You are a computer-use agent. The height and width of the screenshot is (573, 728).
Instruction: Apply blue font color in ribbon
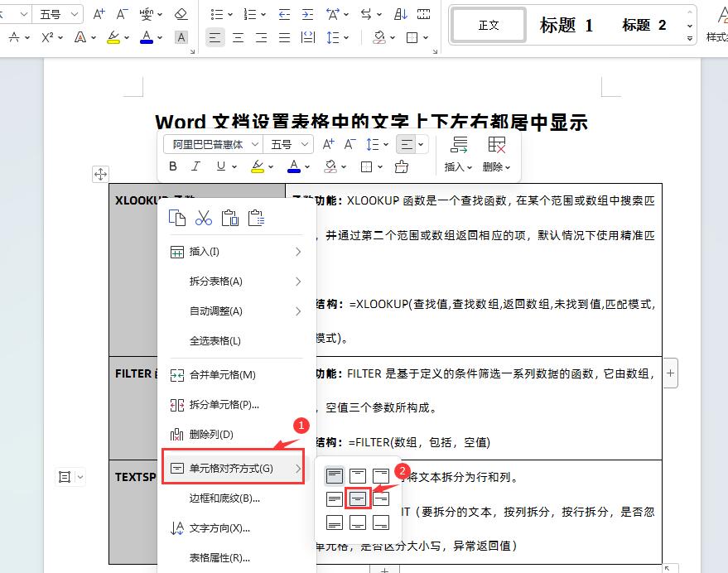147,37
